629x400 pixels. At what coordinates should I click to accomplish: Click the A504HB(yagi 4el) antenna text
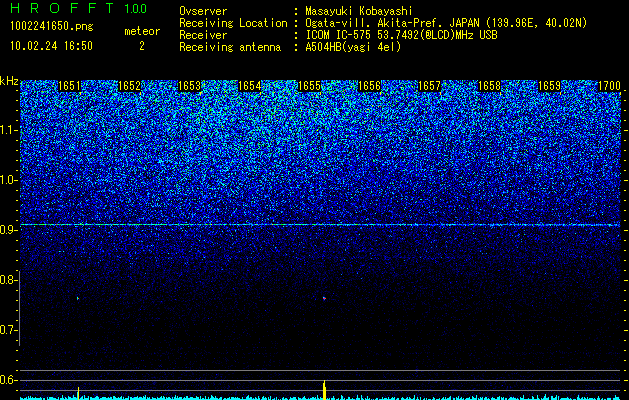pos(353,47)
